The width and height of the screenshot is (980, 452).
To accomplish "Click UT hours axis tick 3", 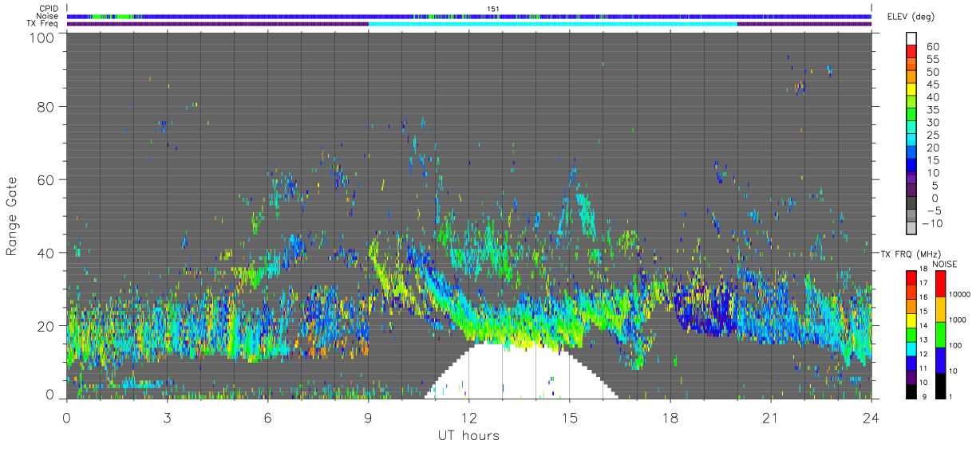I will tap(167, 418).
